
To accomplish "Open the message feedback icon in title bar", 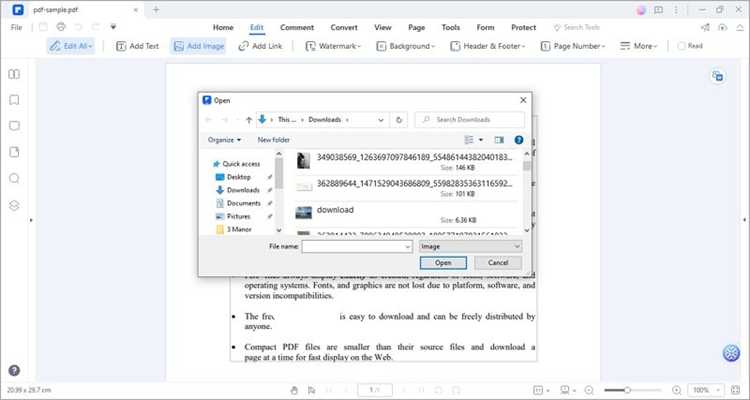I will coord(659,10).
